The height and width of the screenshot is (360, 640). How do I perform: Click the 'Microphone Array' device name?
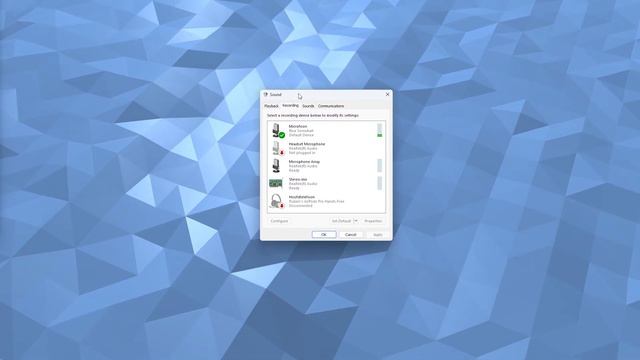[x=304, y=162]
